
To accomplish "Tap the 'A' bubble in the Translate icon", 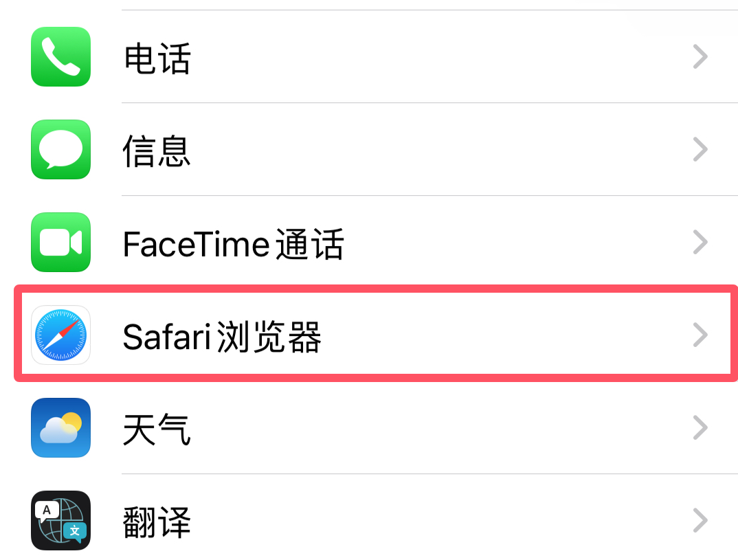I will pos(46,510).
